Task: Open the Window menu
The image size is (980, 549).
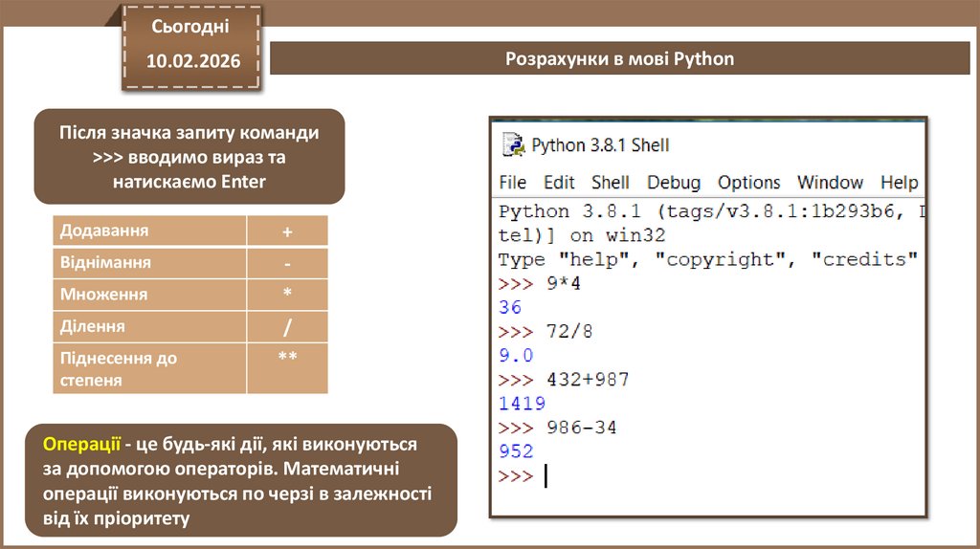Action: tap(831, 183)
